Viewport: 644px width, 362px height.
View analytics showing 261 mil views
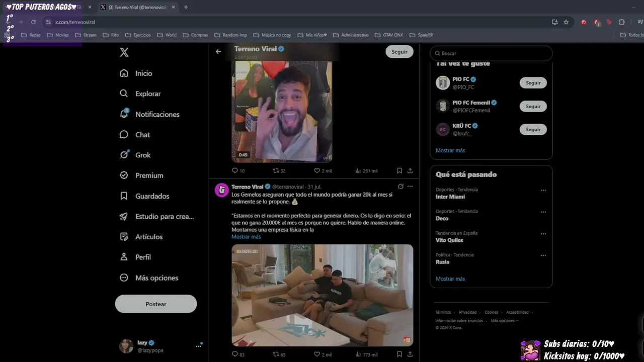point(366,170)
